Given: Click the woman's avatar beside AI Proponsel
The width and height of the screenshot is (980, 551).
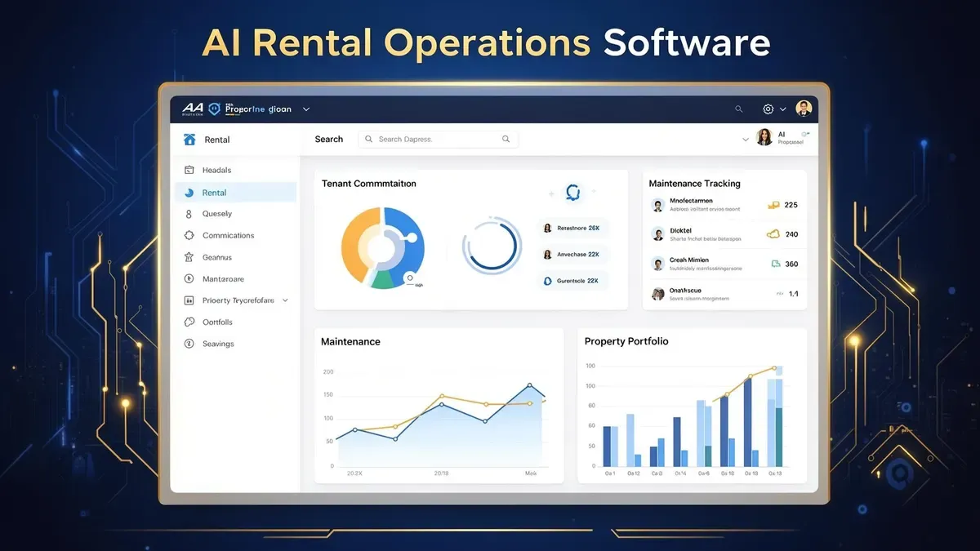Looking at the screenshot, I should [764, 137].
